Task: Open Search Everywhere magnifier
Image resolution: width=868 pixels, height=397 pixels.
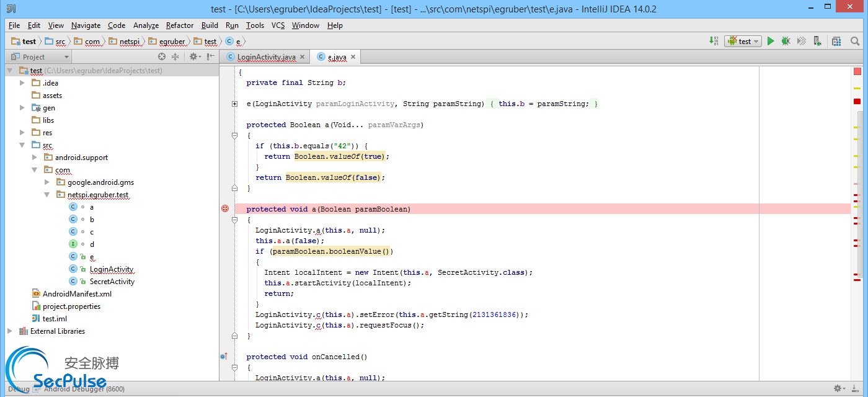Action: pos(855,41)
